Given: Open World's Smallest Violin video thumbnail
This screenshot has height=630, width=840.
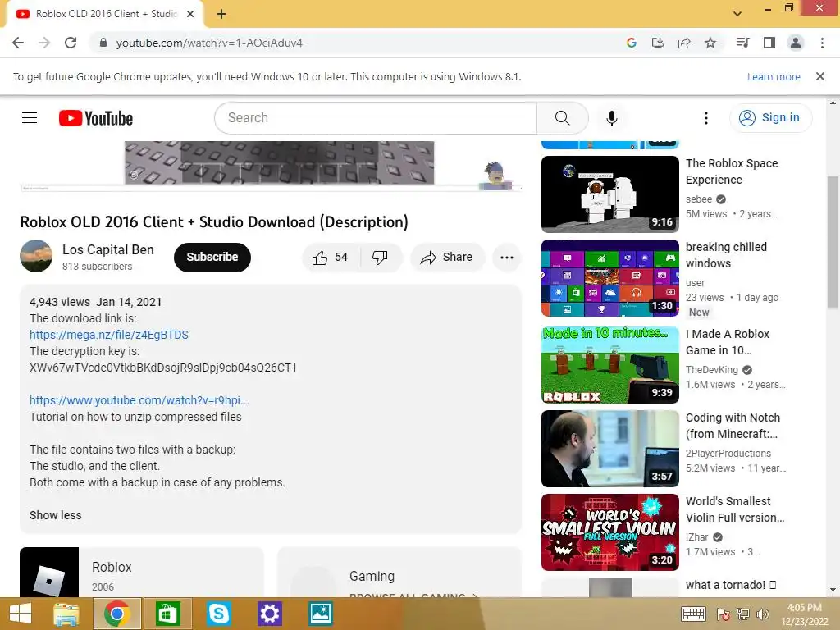Looking at the screenshot, I should 610,532.
